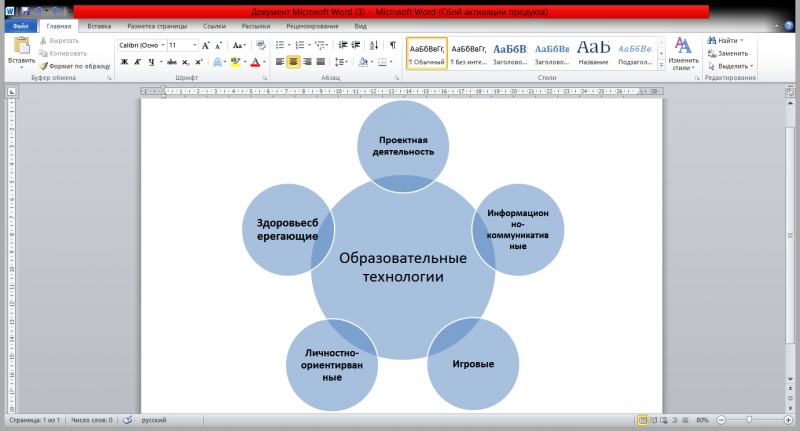Select the Заголовок 1 style thumbnail
The height and width of the screenshot is (431, 800).
(x=509, y=52)
